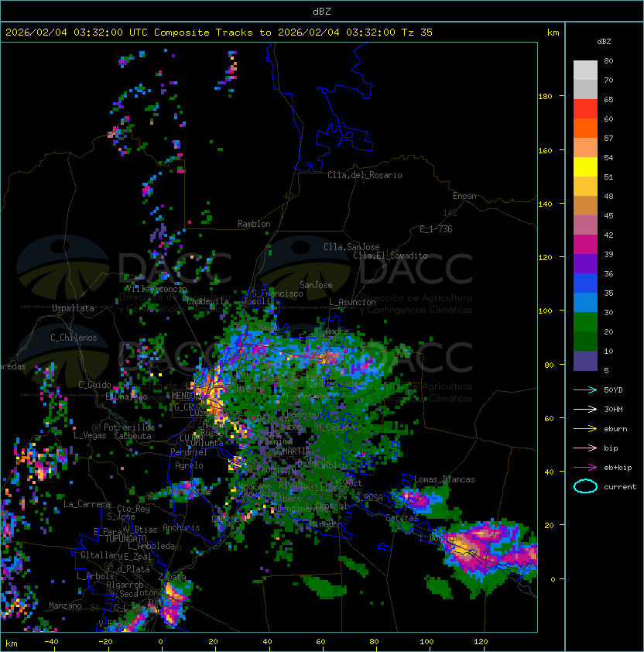Click the 'L_Vegas' map label
644x652 pixels.
(x=90, y=435)
